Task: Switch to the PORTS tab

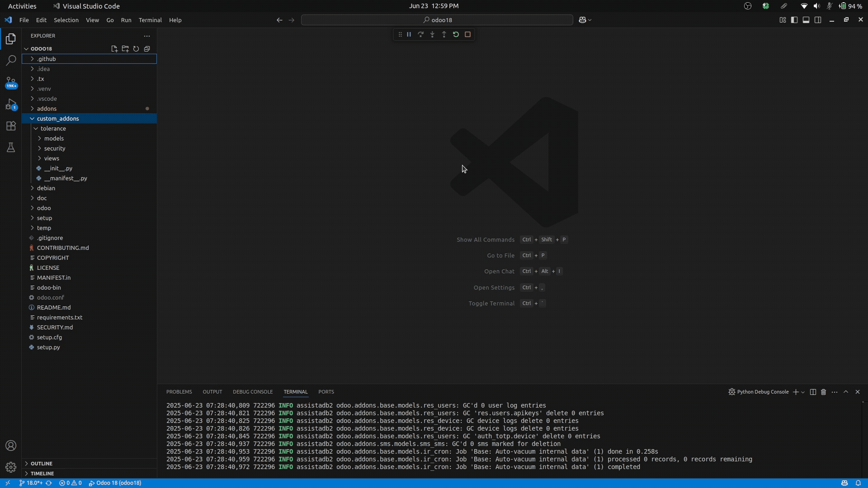Action: [326, 392]
